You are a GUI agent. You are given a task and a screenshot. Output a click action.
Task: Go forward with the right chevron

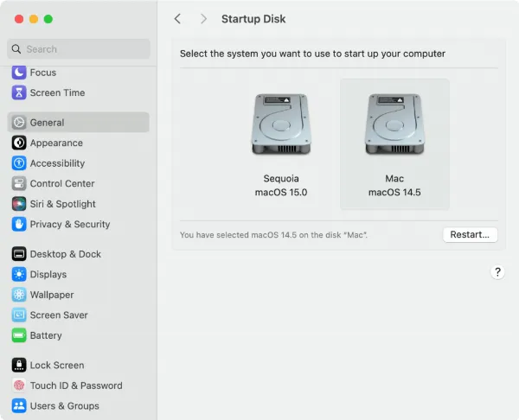(203, 18)
